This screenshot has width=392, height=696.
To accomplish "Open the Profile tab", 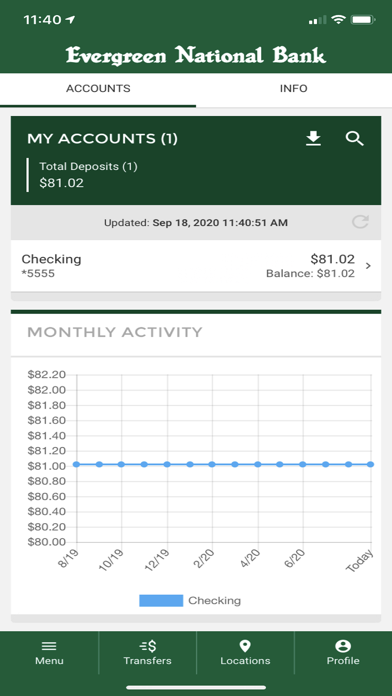I will point(343,653).
